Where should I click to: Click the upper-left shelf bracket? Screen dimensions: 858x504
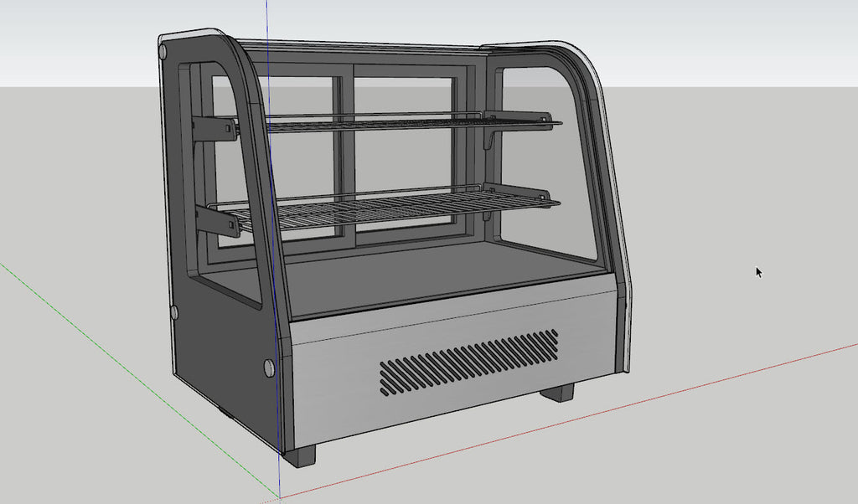pos(213,127)
